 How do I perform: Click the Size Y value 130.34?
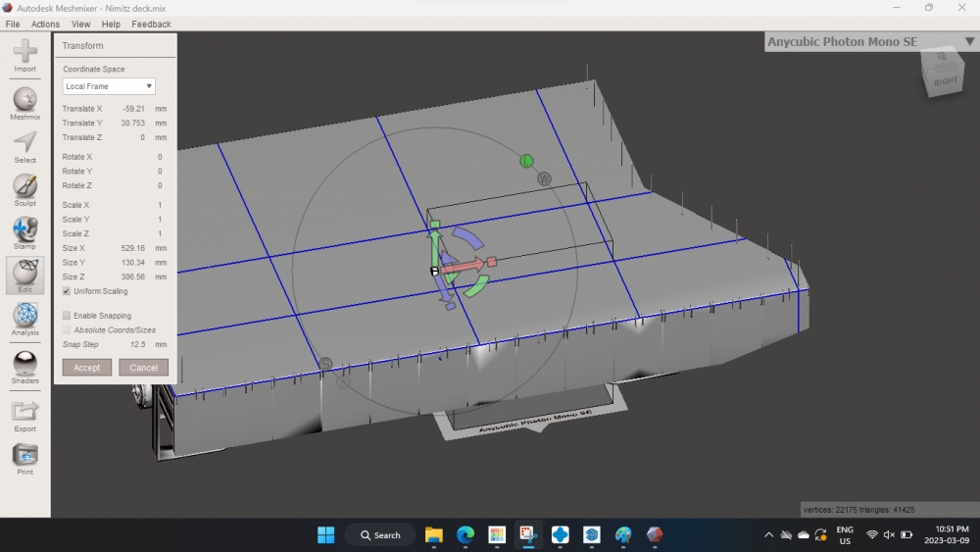click(x=133, y=263)
